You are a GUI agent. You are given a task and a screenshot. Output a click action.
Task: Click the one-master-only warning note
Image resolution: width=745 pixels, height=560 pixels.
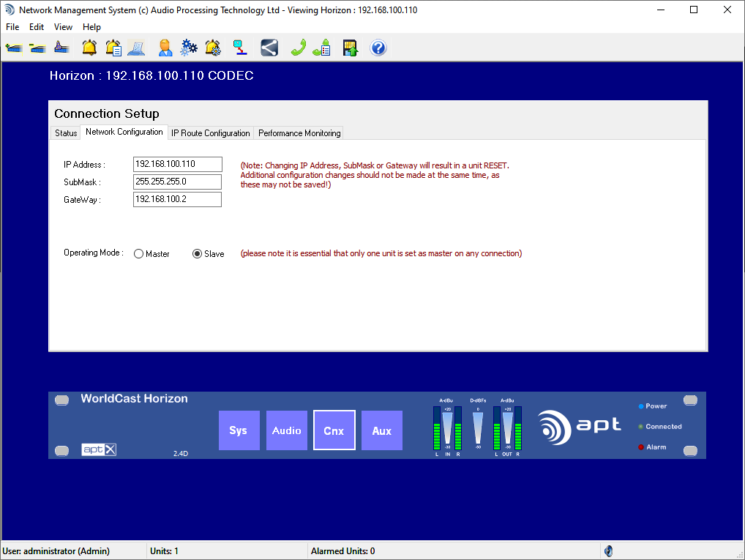381,253
